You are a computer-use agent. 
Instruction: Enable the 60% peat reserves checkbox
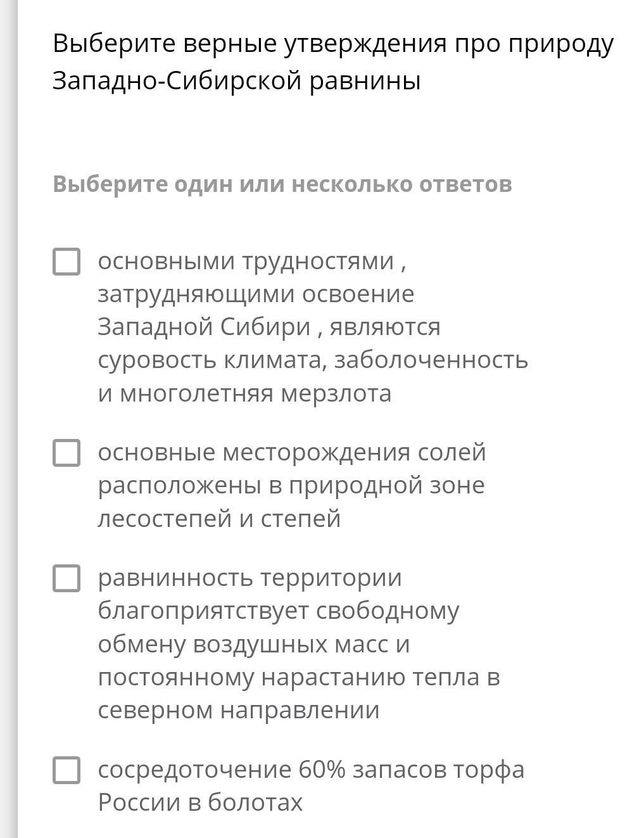point(66,770)
